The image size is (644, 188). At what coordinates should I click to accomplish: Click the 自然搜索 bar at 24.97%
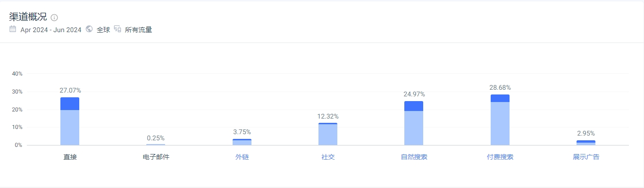(414, 123)
